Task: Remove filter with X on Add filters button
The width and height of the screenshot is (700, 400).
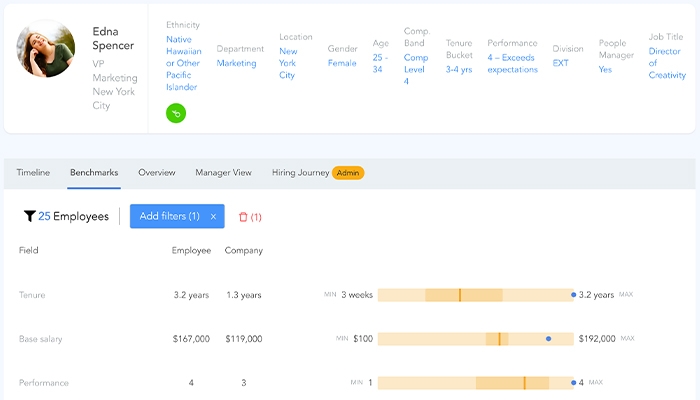Action: pyautogui.click(x=213, y=216)
